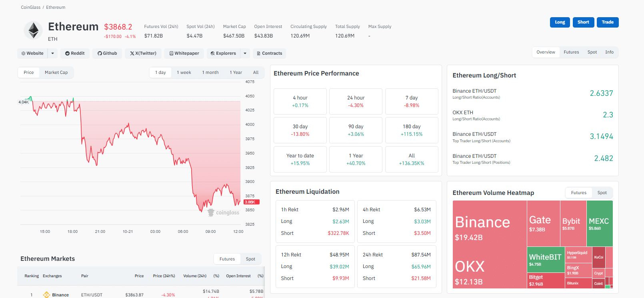The image size is (644, 298).
Task: Open the Github repository link
Action: tap(107, 53)
